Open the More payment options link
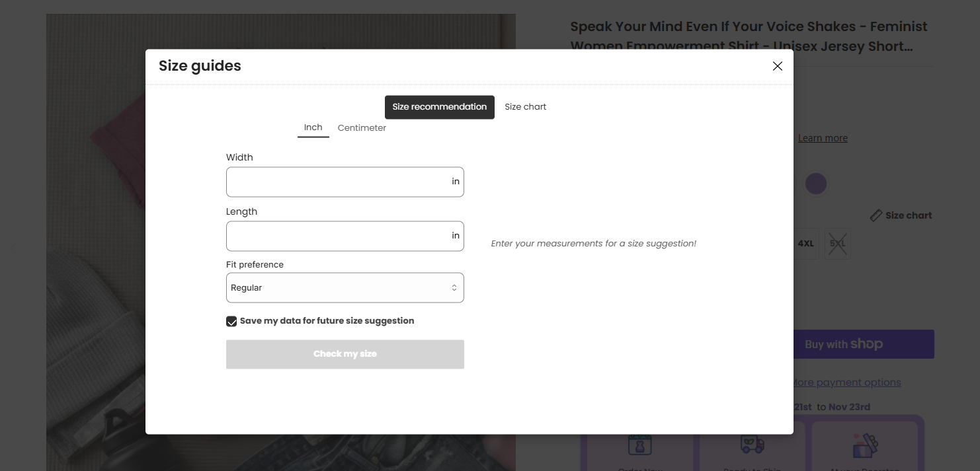Image resolution: width=980 pixels, height=471 pixels. pos(846,382)
